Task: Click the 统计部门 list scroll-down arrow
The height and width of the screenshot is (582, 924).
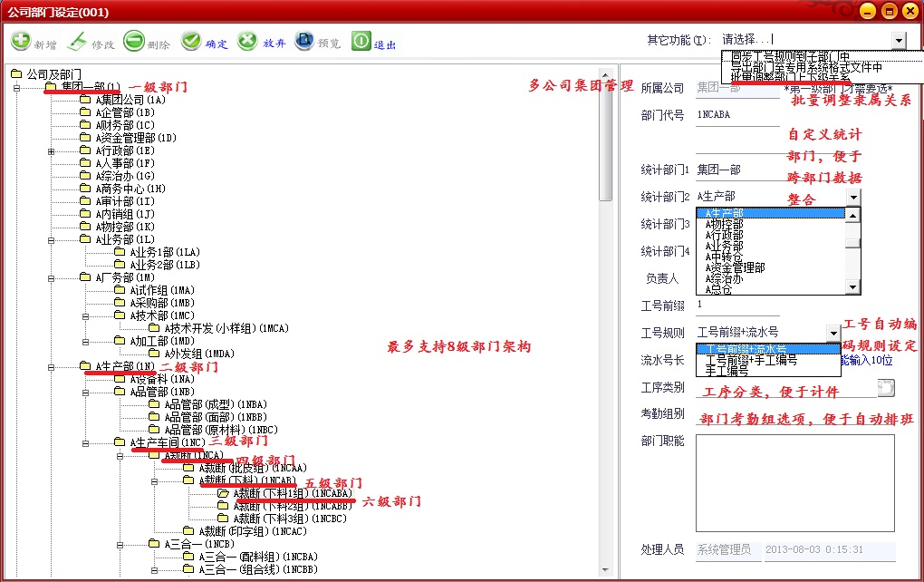Action: point(852,287)
